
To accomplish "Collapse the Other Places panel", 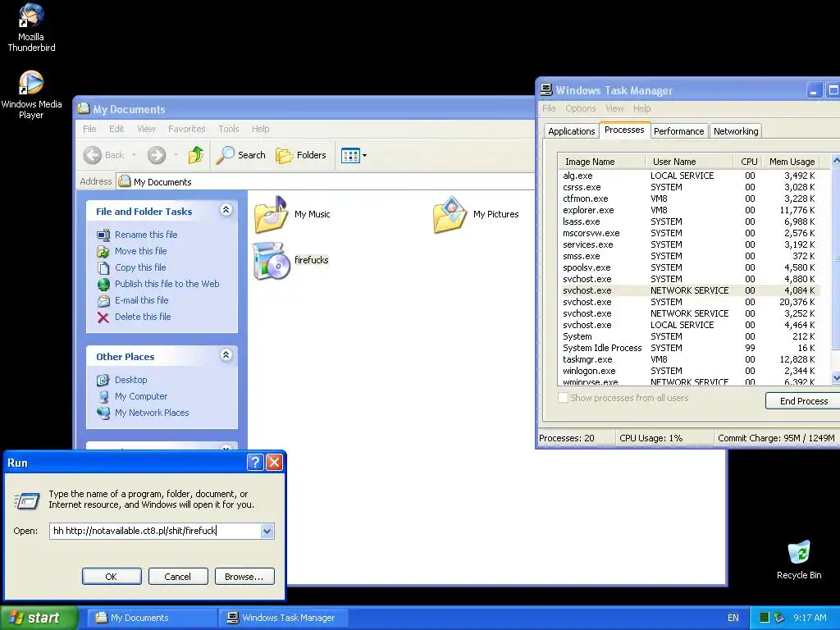I will (226, 354).
